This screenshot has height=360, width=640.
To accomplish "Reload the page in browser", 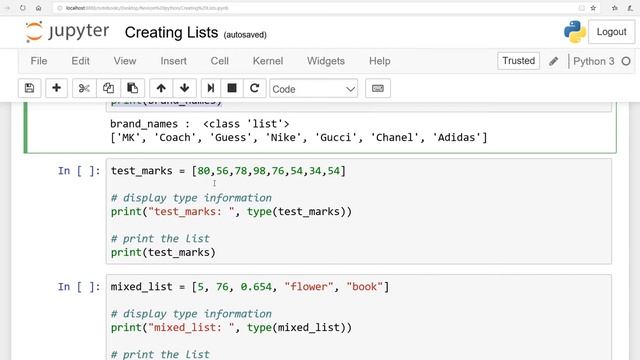I will (22, 8).
